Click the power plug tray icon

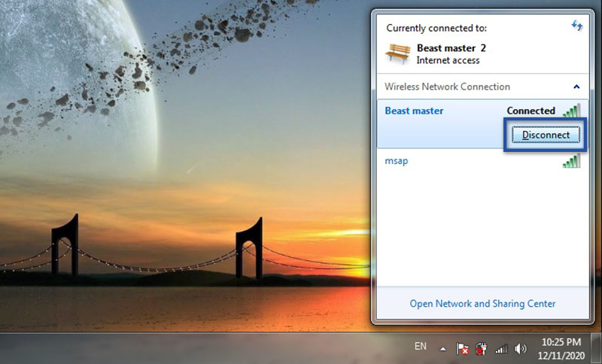click(482, 349)
